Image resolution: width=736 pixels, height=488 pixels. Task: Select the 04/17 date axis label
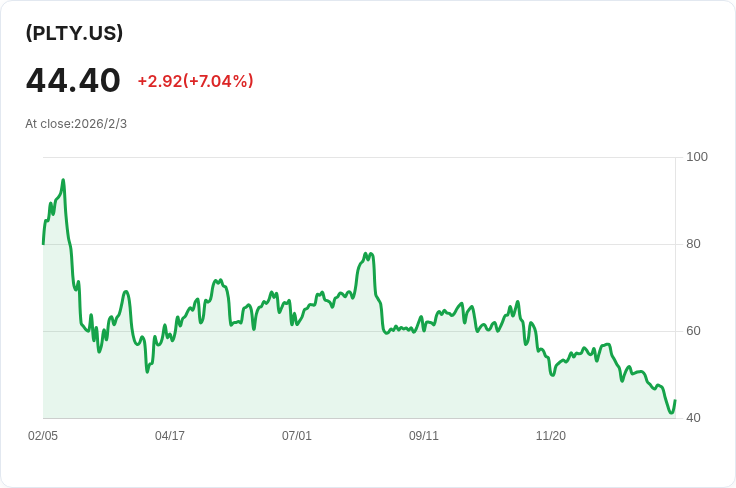tap(170, 436)
